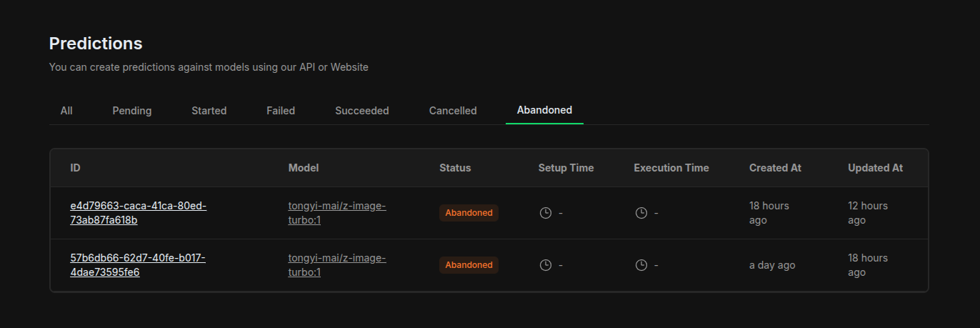Image resolution: width=980 pixels, height=328 pixels.
Task: Click the Created At column header
Action: pyautogui.click(x=775, y=168)
